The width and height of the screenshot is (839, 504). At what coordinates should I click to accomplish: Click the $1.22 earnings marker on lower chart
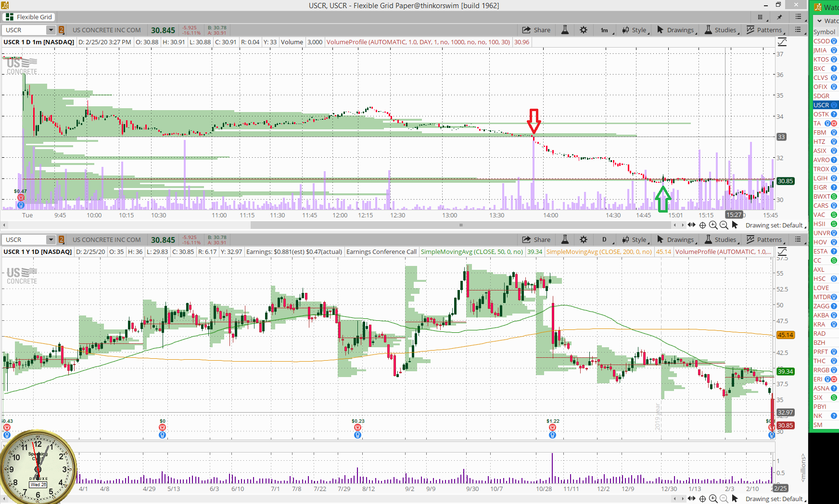pyautogui.click(x=552, y=428)
